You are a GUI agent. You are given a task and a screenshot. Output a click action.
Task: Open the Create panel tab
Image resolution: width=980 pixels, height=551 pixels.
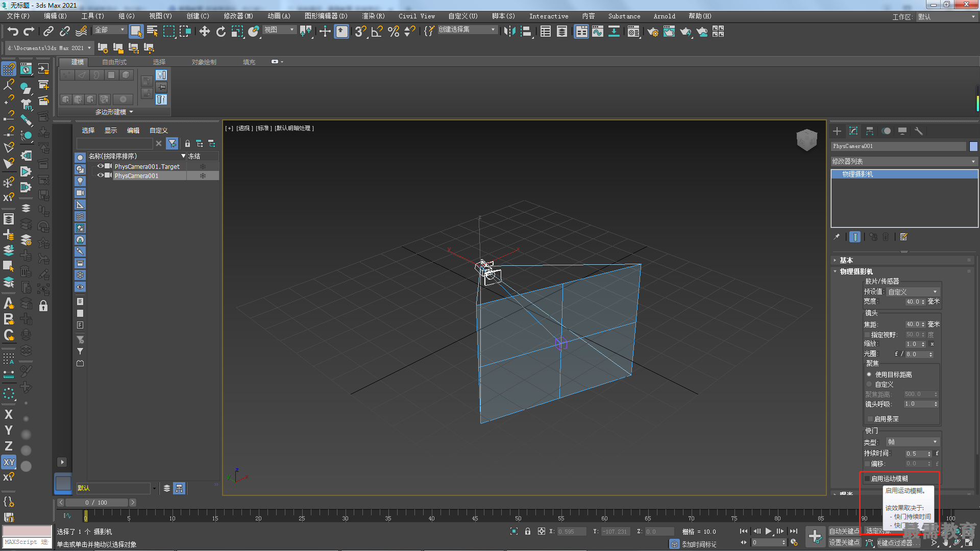tap(837, 131)
